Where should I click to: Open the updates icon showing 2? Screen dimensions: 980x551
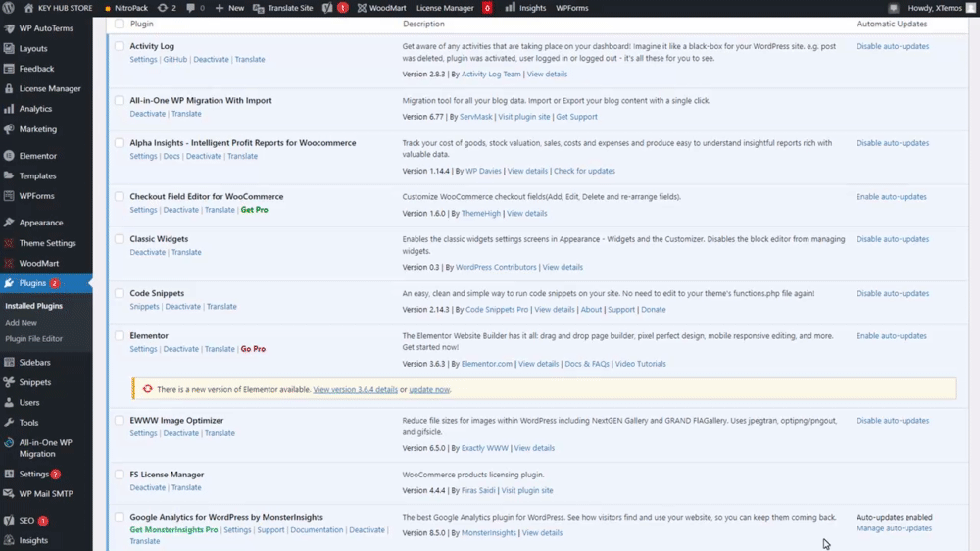(x=167, y=8)
